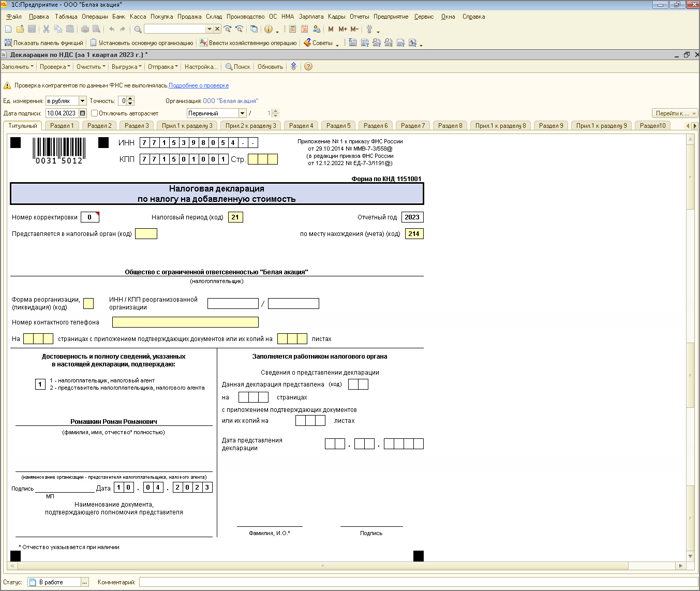
Task: Click the Help information icon
Action: tap(269, 29)
